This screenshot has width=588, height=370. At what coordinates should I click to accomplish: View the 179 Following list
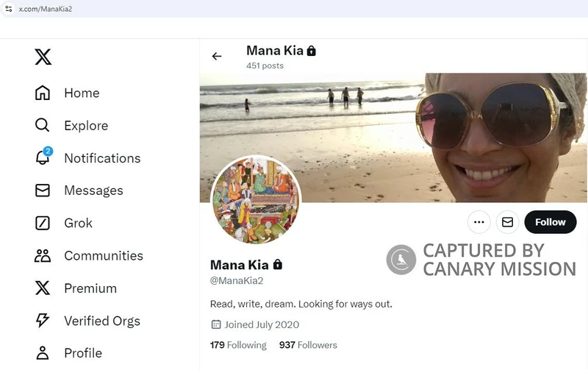(x=238, y=345)
